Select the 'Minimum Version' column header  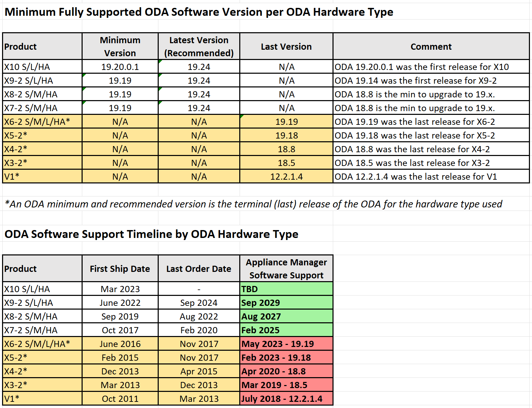120,46
